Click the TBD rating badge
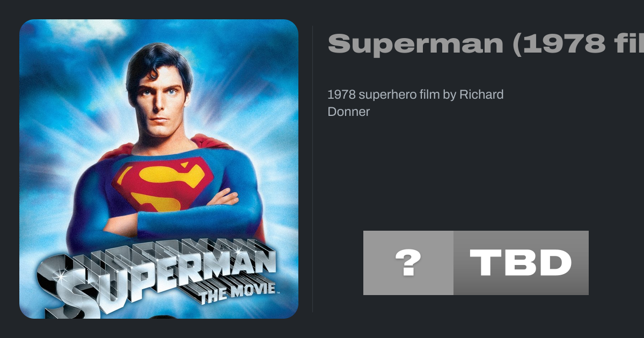644x338 pixels. pos(521,263)
